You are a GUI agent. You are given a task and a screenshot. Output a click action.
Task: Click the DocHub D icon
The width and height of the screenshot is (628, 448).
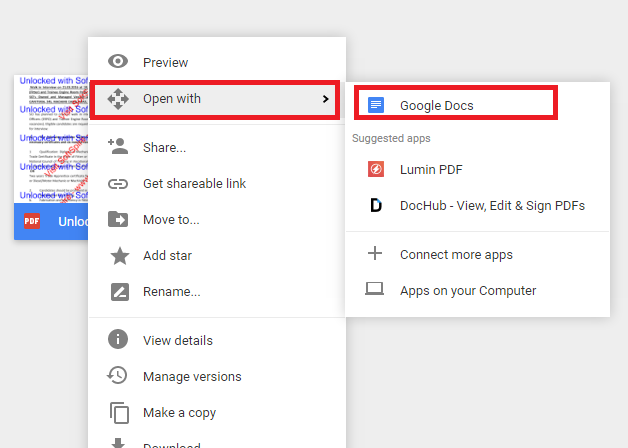click(376, 205)
